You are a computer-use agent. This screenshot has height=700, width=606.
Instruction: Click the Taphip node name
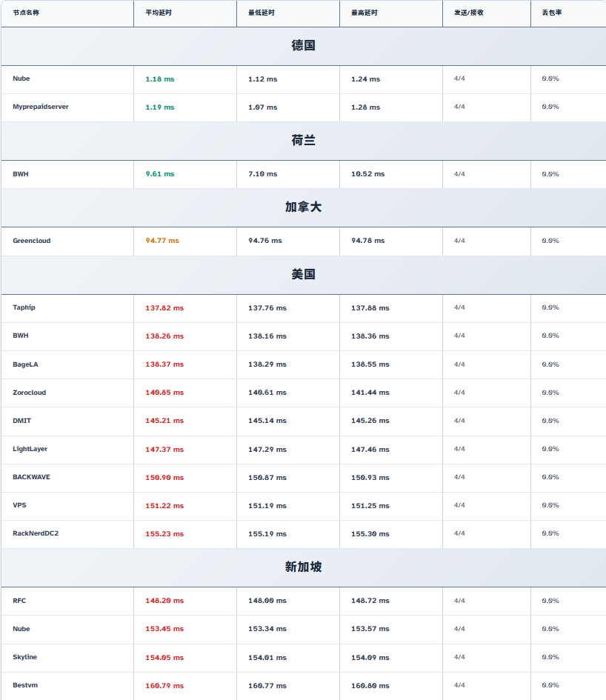click(x=24, y=307)
